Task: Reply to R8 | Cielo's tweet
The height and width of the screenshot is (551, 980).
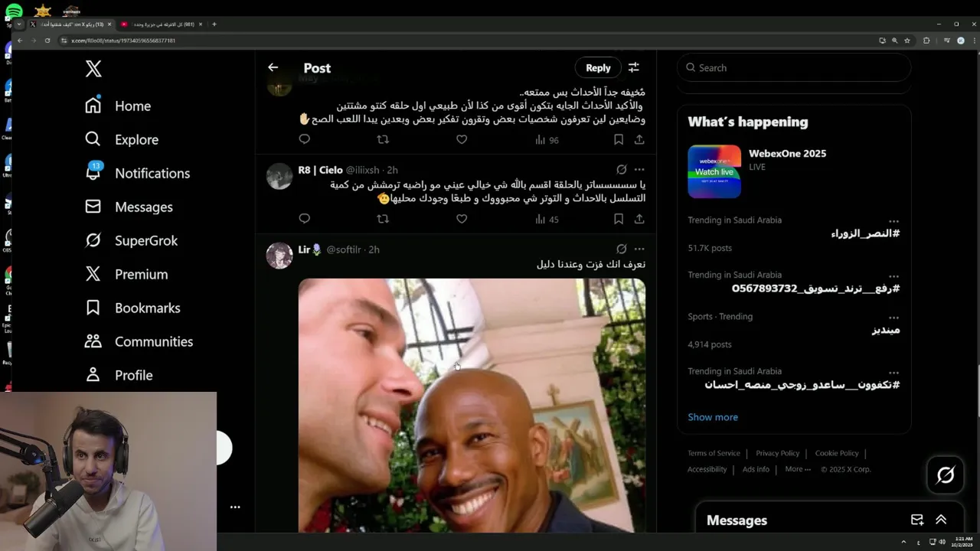Action: (305, 219)
